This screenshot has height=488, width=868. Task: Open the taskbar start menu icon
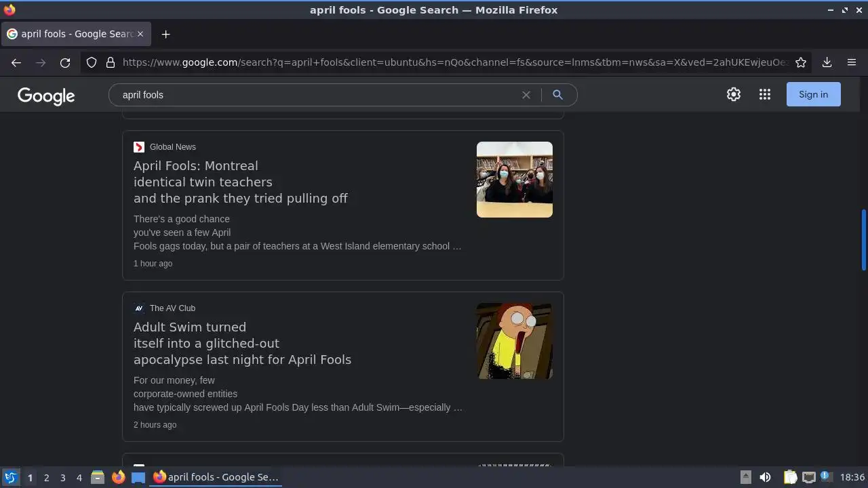[10, 477]
